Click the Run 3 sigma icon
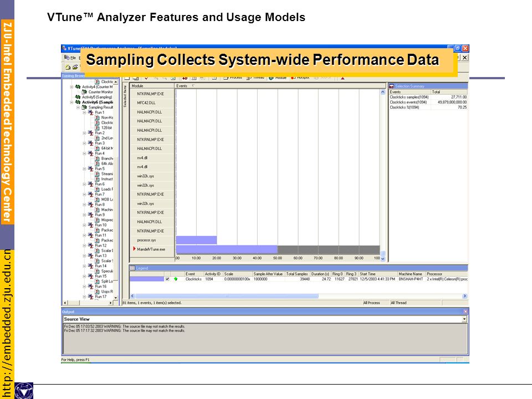 click(90, 143)
